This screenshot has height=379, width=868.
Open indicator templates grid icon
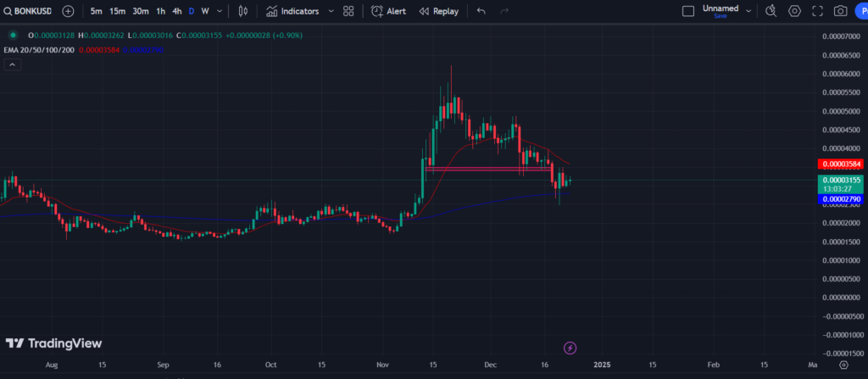tap(348, 11)
